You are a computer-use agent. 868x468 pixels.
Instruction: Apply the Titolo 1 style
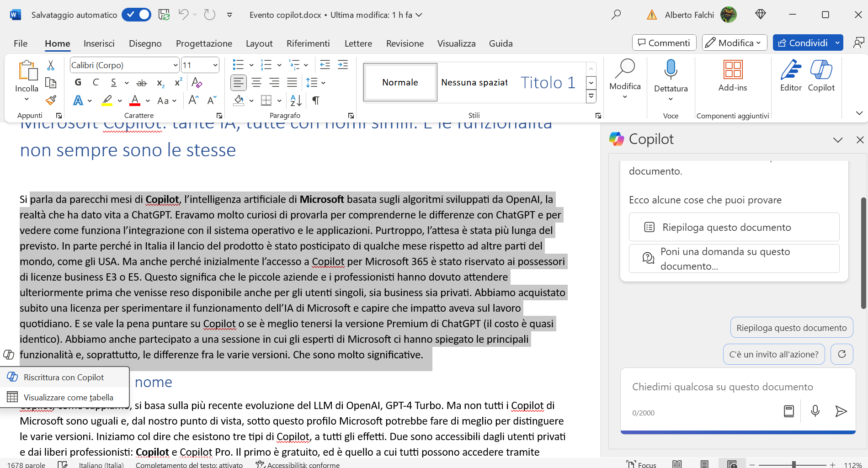coord(548,82)
